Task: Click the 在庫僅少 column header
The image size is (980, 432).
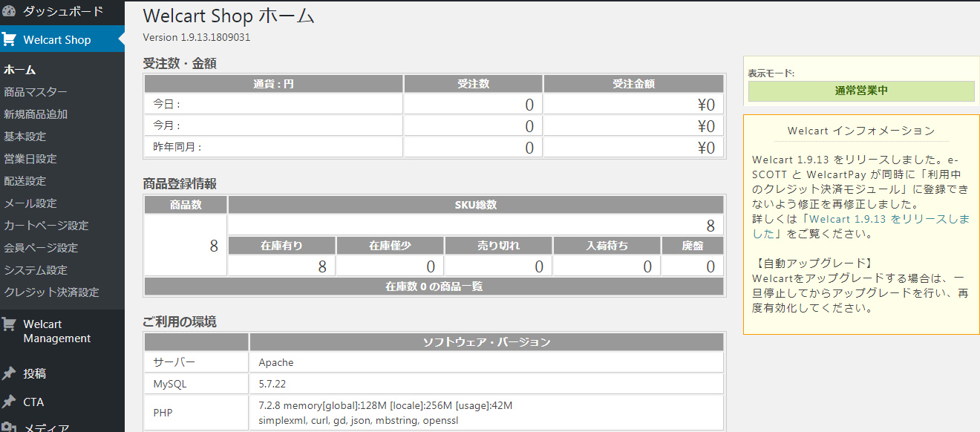Action: tap(390, 246)
